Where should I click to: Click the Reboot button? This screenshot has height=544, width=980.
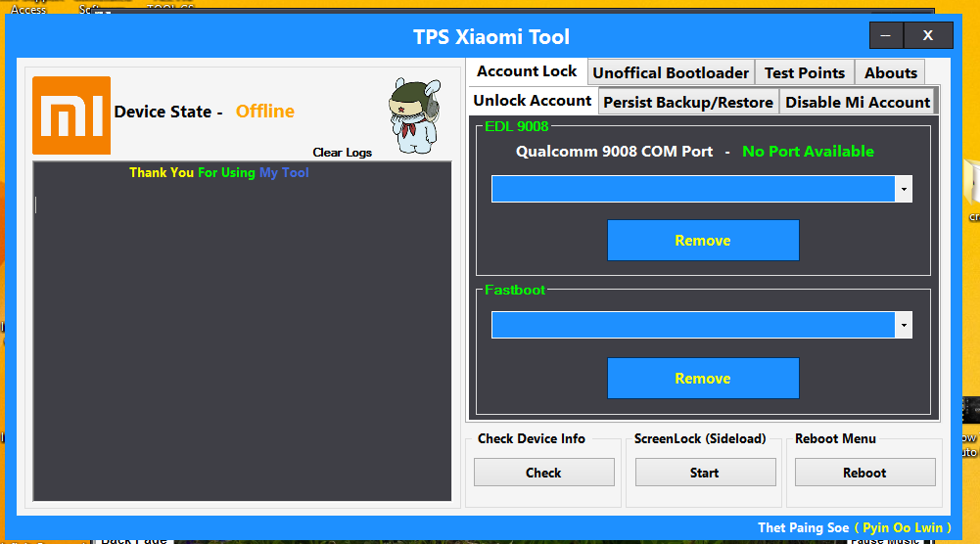coord(865,473)
